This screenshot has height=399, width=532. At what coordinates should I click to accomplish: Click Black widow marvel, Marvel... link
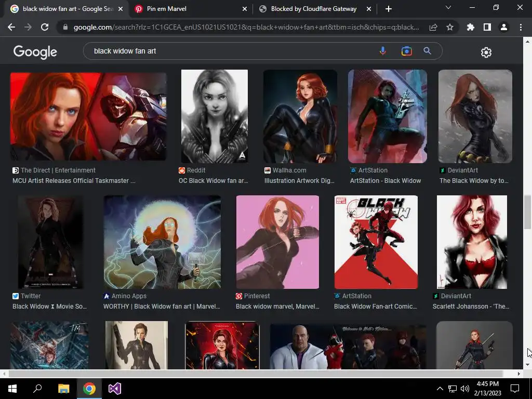277,307
